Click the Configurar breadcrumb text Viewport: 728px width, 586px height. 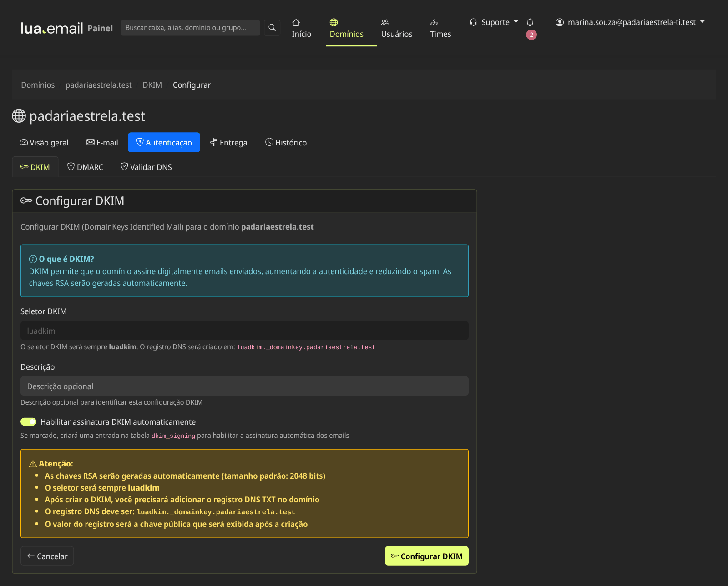click(x=192, y=85)
